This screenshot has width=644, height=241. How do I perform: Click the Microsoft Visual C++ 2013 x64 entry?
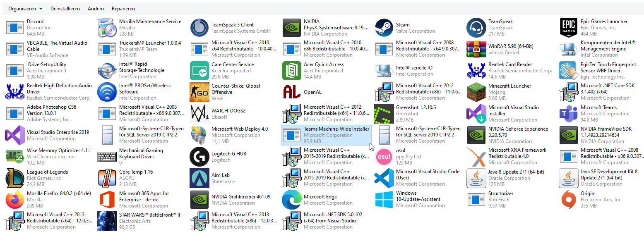pyautogui.click(x=49, y=221)
